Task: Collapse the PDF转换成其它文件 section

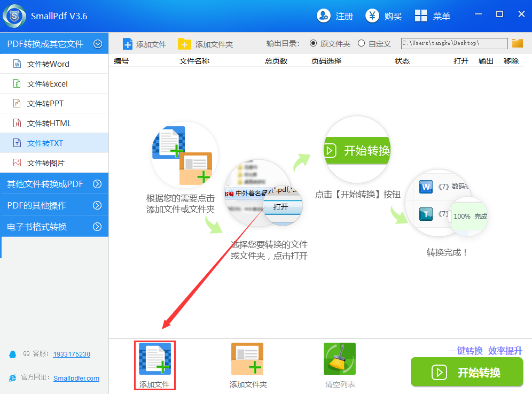Action: pyautogui.click(x=54, y=44)
